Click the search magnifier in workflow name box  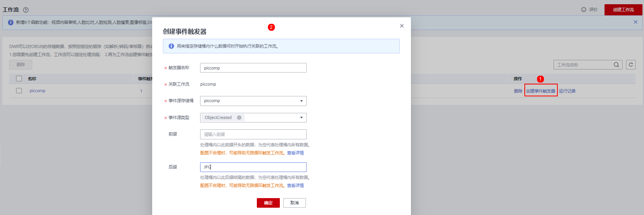[x=616, y=65]
